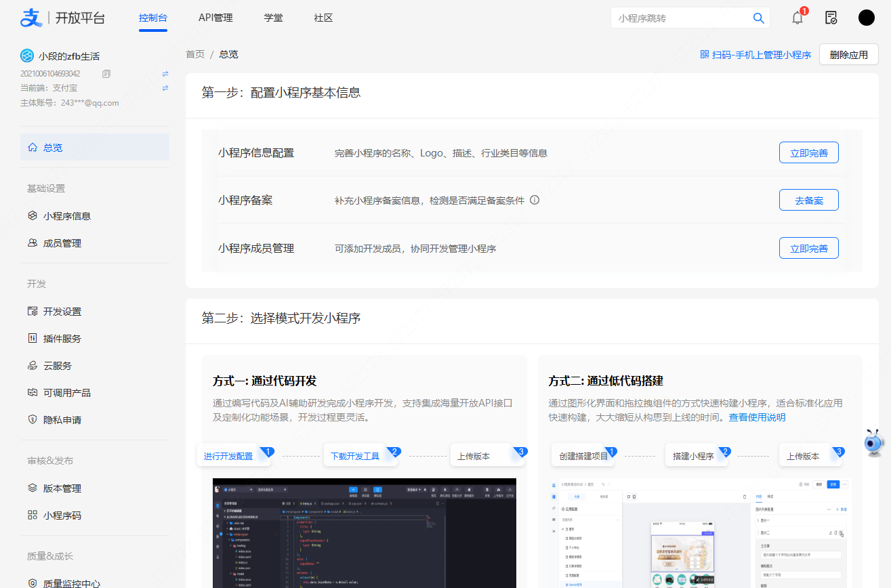Open 可调用产品 in the sidebar
891x588 pixels.
(x=67, y=392)
